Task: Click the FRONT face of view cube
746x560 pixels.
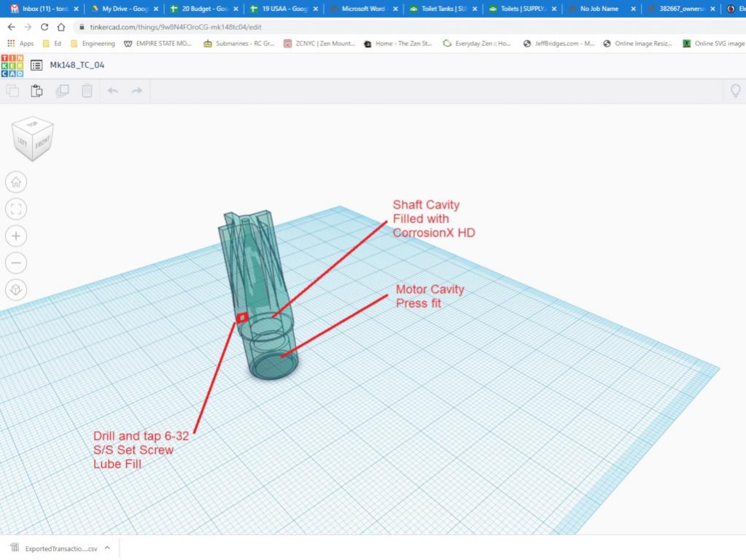Action: [42, 141]
